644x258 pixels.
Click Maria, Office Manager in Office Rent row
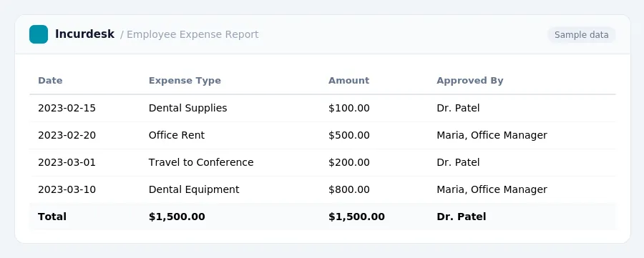point(492,135)
